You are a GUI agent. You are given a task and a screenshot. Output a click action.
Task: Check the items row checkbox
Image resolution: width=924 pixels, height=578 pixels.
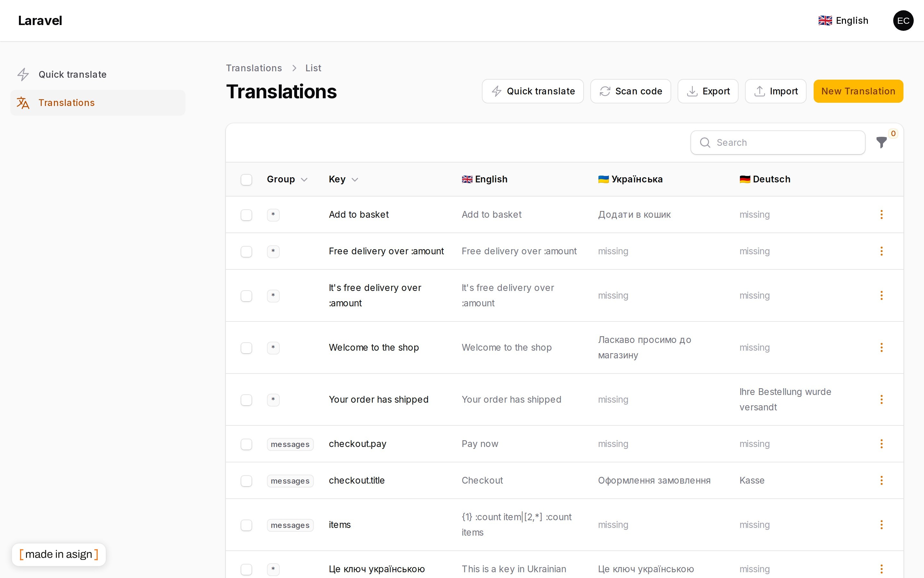pos(246,525)
